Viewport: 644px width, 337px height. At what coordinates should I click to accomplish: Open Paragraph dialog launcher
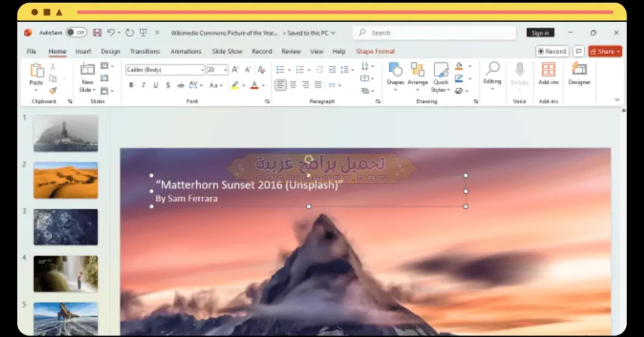378,101
